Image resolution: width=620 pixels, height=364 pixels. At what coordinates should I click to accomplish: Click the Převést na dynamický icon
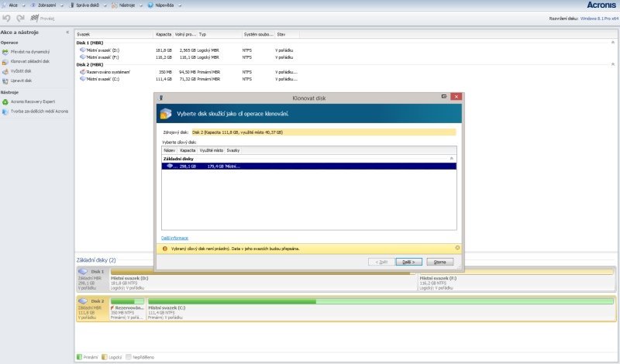(5, 52)
